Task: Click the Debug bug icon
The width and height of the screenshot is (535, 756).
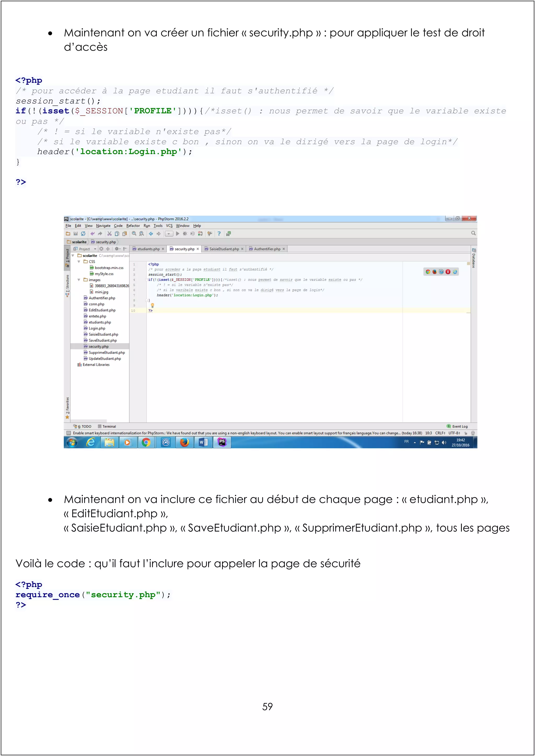Action: point(185,233)
